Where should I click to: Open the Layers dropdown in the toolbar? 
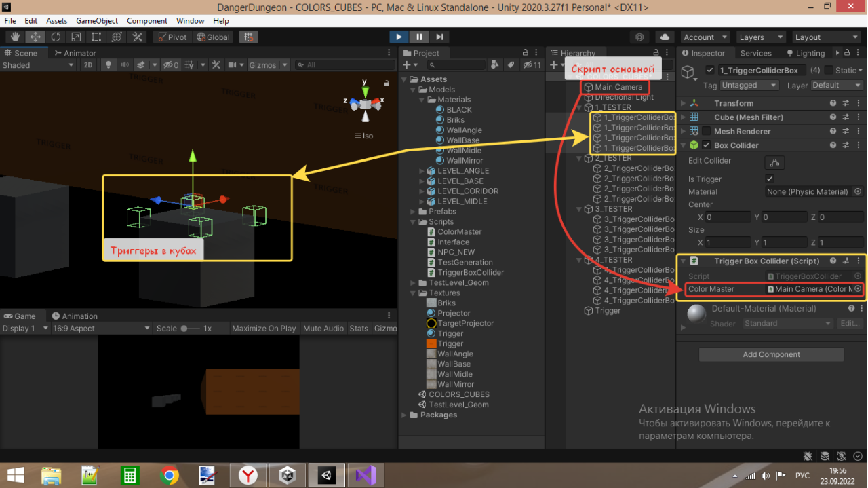pos(761,37)
